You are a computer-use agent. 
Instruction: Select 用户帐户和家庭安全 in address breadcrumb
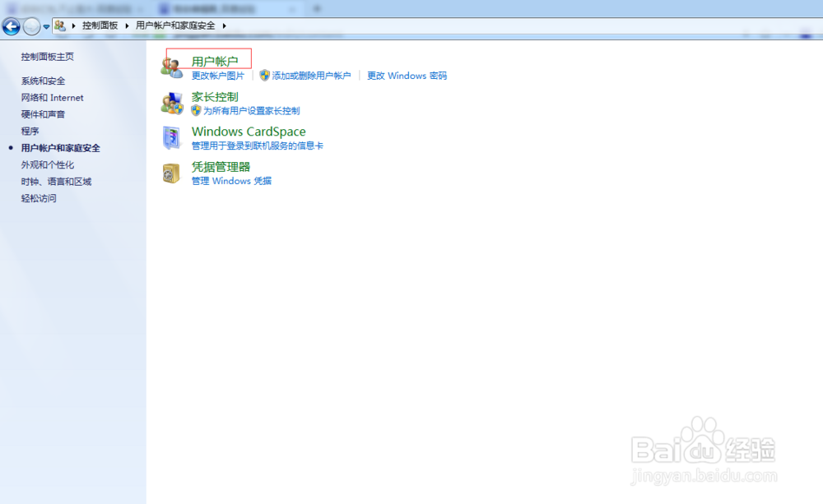point(175,25)
